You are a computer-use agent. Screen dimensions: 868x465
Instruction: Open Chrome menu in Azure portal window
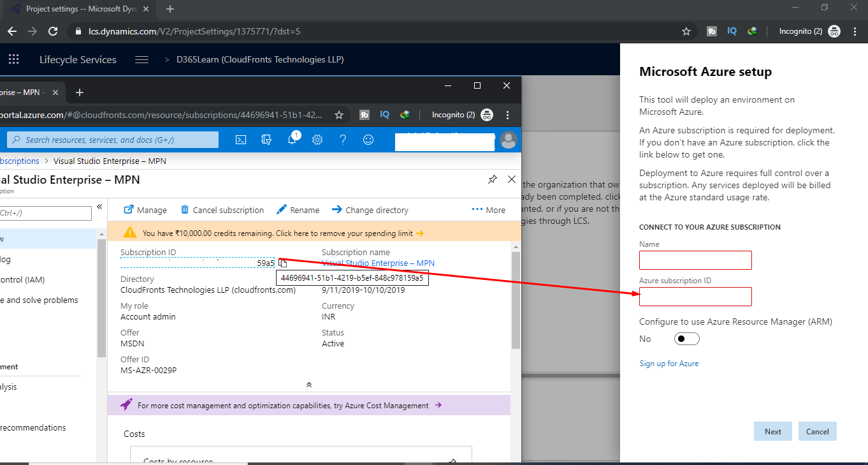tap(507, 115)
